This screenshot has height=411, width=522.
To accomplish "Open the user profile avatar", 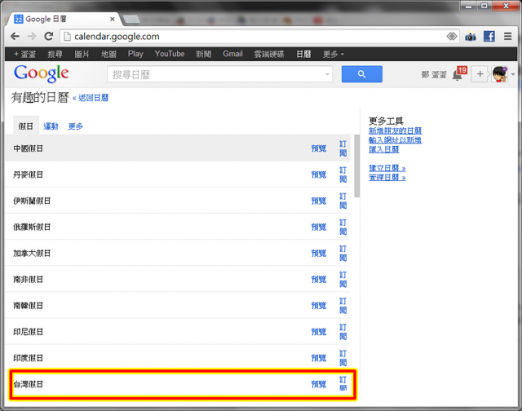I will pyautogui.click(x=500, y=74).
